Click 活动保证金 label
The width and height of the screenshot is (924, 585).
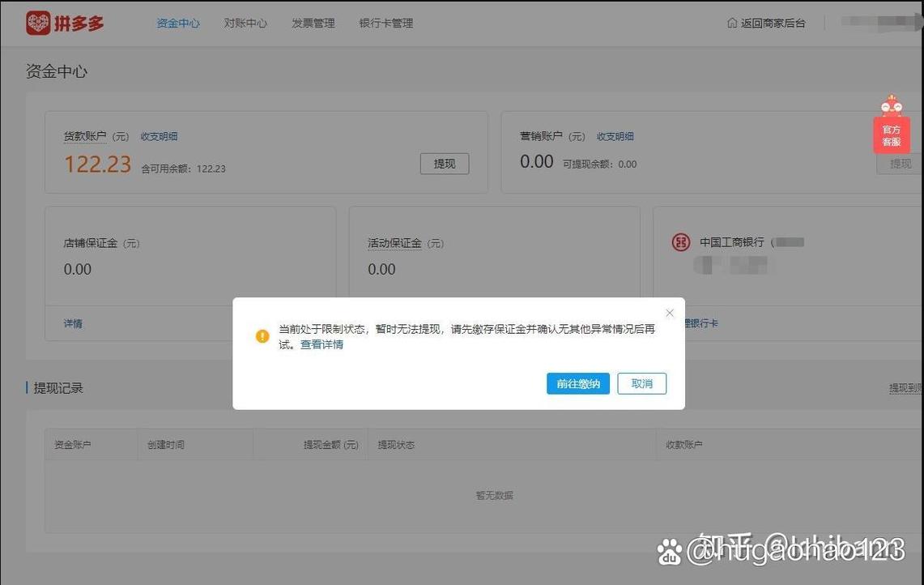click(395, 243)
